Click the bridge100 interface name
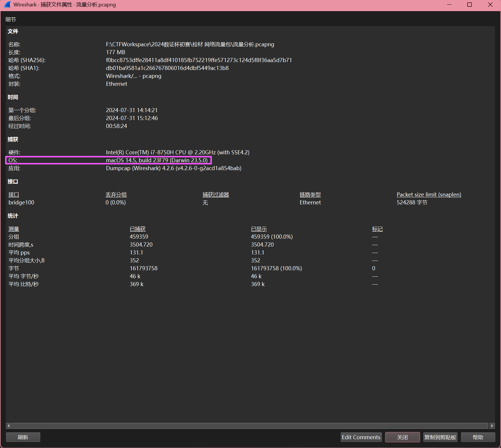Viewport: 501px width, 448px height. tap(21, 202)
